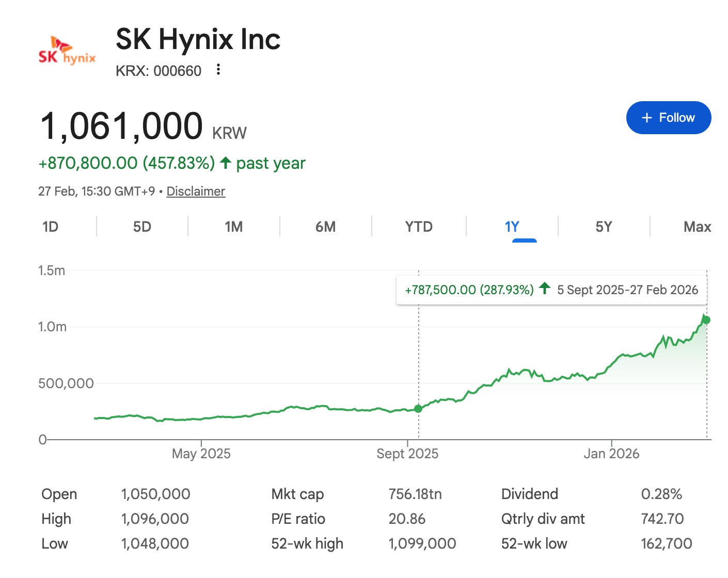Click the Jan 2026 axis label
The height and width of the screenshot is (578, 728).
(x=611, y=454)
